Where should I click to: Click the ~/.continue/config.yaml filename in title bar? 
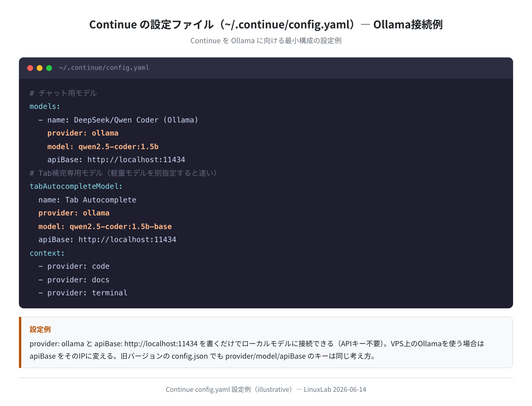coord(104,68)
